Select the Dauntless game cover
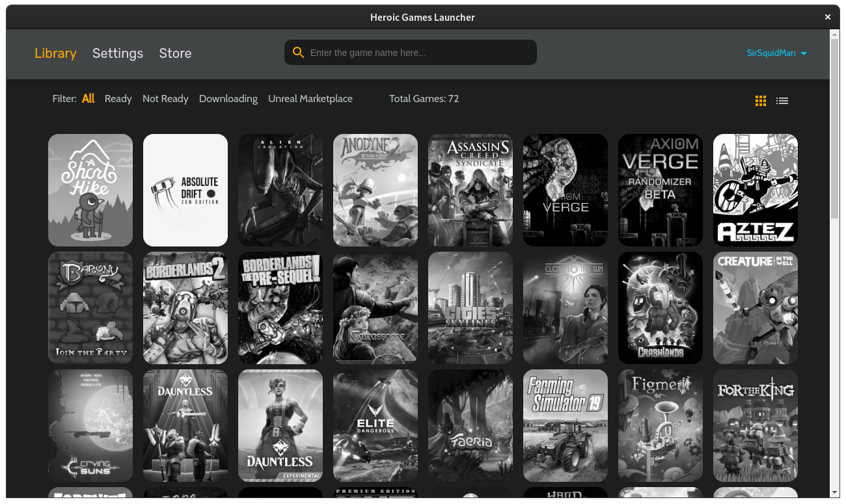This screenshot has width=846, height=504. [185, 425]
